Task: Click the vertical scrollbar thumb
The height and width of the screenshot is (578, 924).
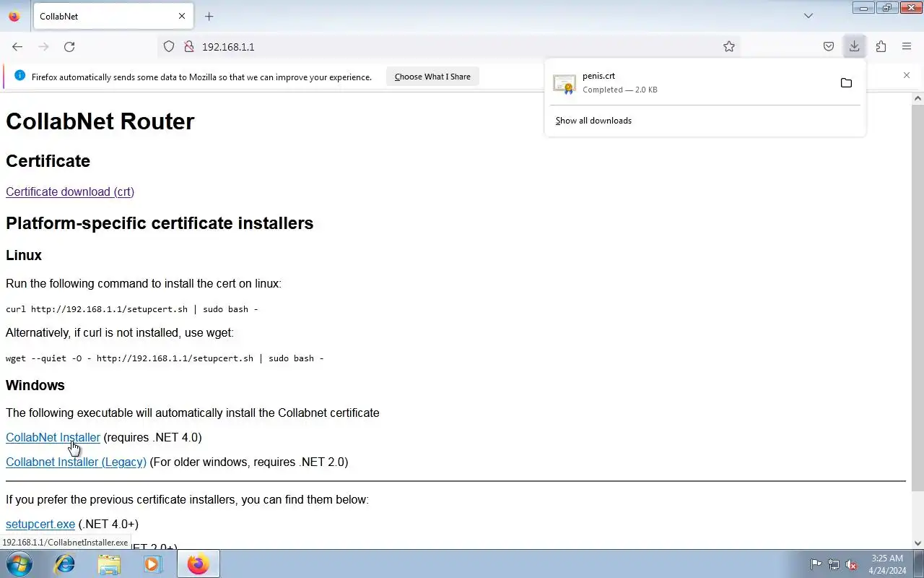Action: click(x=918, y=298)
